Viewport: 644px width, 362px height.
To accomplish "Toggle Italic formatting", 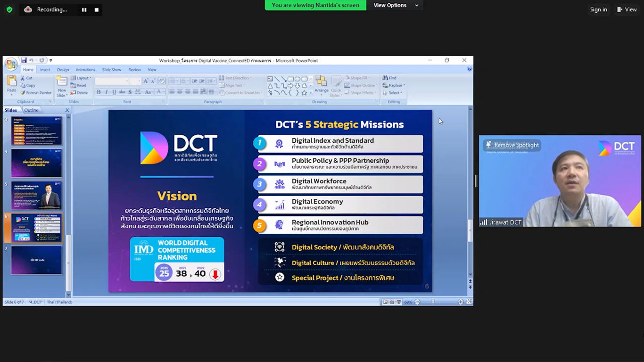I will click(x=106, y=92).
